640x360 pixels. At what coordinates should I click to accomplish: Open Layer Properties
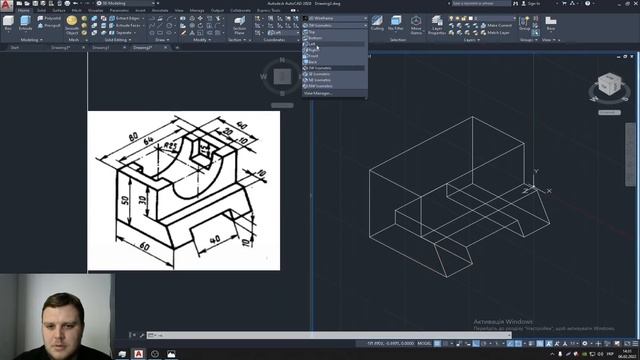coord(437,25)
